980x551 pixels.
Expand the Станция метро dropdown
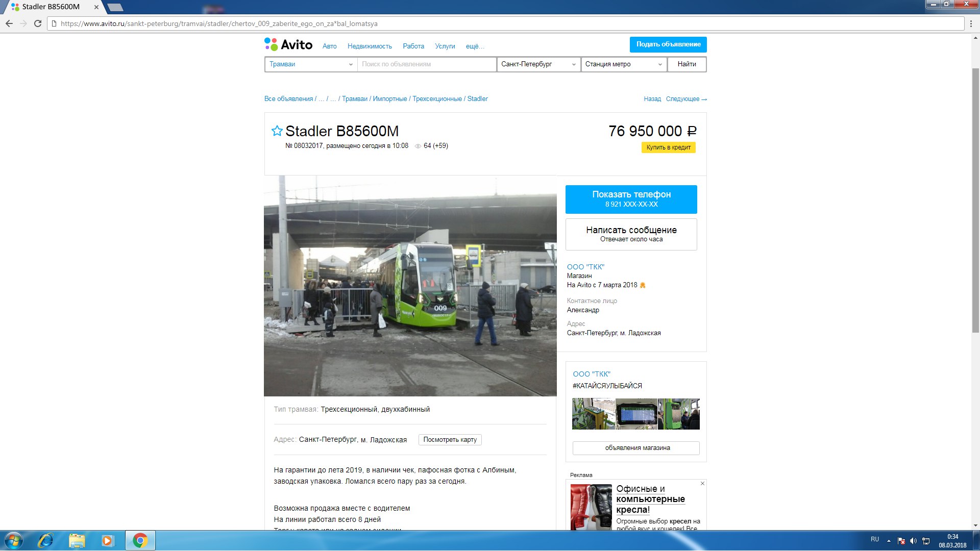[x=623, y=64]
